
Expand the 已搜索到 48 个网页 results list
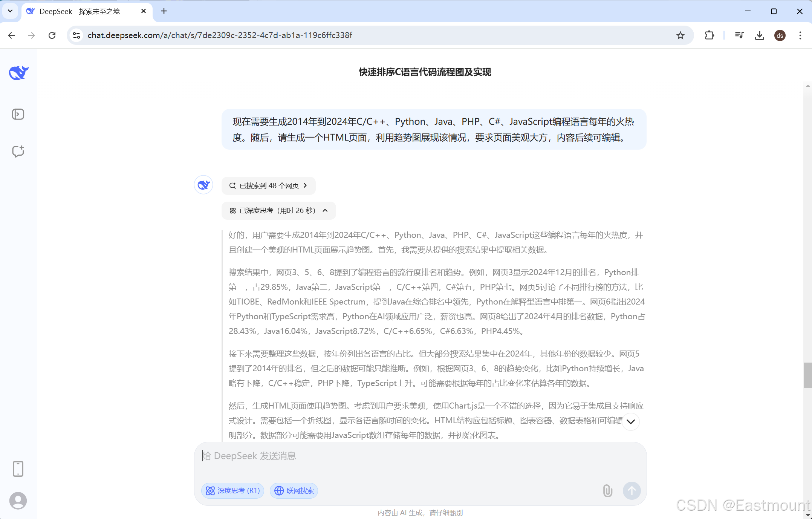[x=268, y=185]
